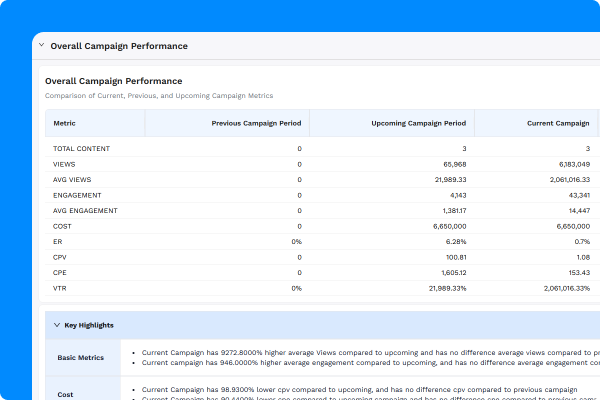Click the bold Overall Campaign Performance card heading
Viewport: 600px width, 400px height.
pyautogui.click(x=113, y=80)
